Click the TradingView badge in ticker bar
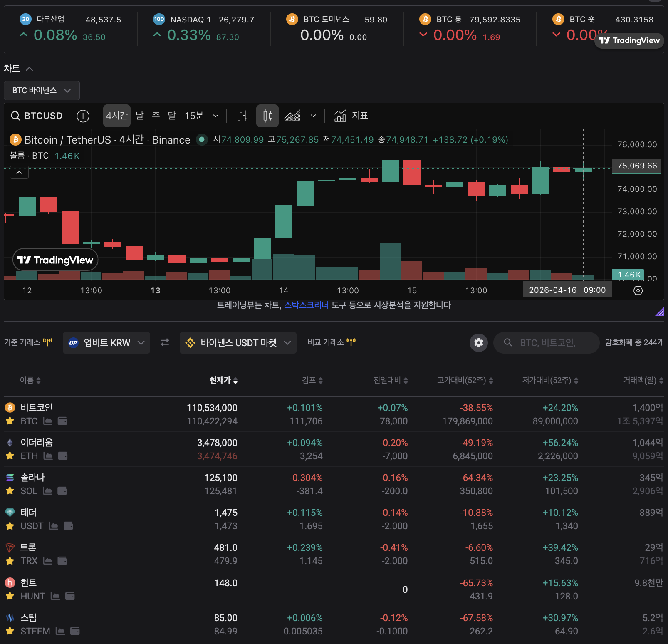Screen dimensions: 668x644 coord(629,40)
